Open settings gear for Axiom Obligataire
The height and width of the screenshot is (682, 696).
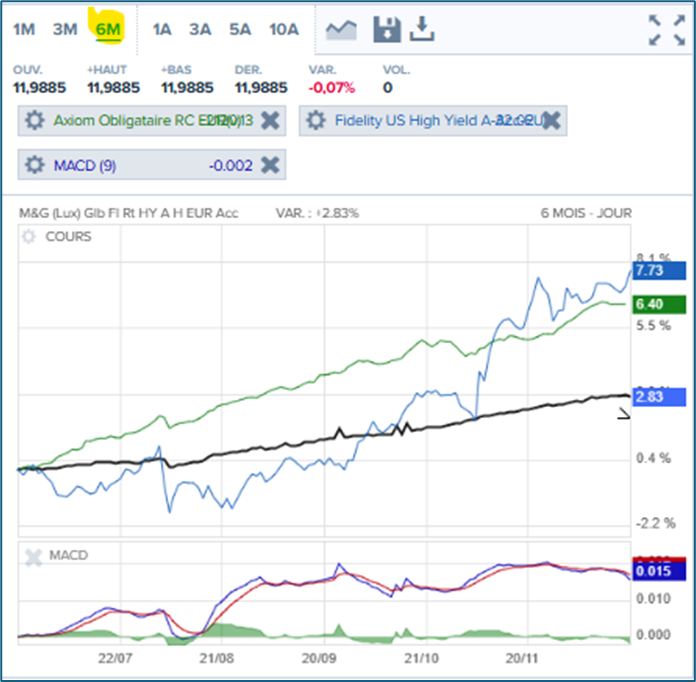coord(35,121)
